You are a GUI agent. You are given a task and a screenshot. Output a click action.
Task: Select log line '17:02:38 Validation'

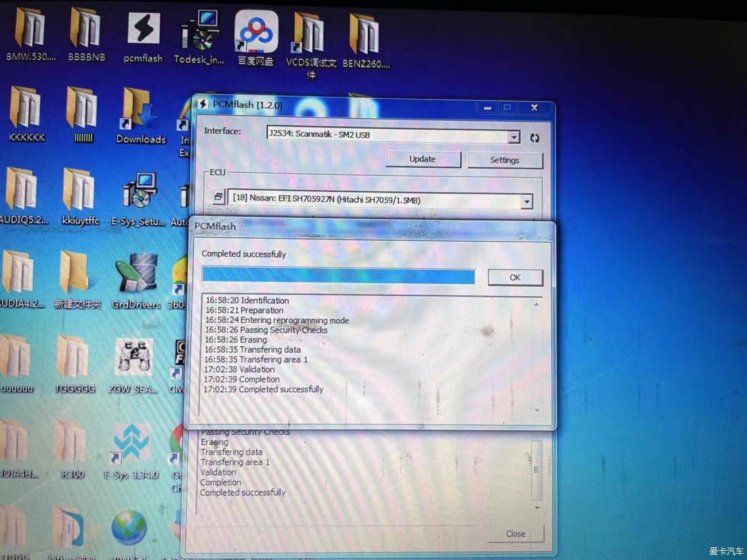(239, 369)
